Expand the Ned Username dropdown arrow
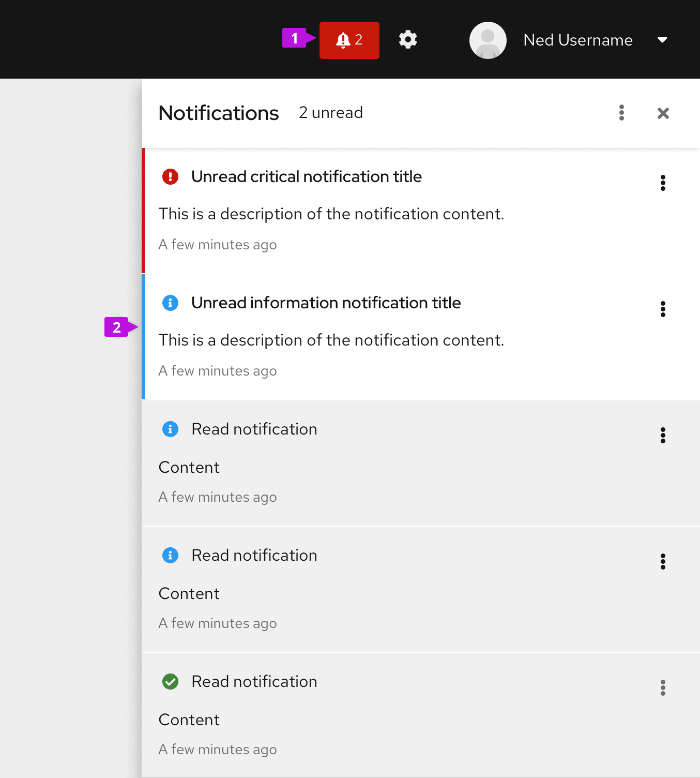This screenshot has height=778, width=700. point(662,40)
